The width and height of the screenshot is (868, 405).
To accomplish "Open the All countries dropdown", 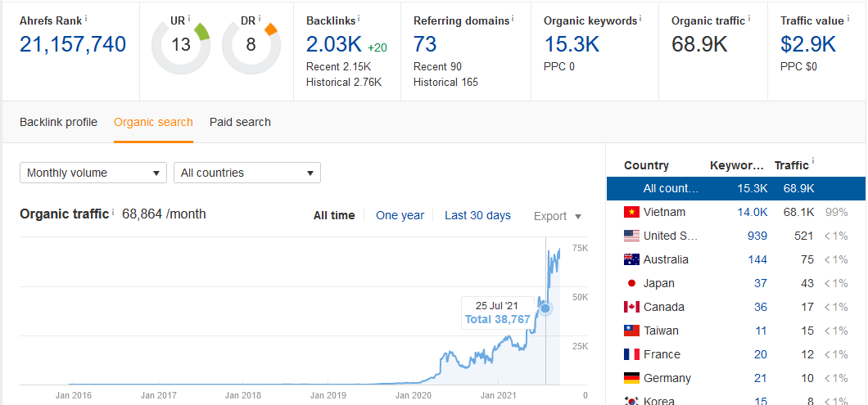I will point(247,173).
